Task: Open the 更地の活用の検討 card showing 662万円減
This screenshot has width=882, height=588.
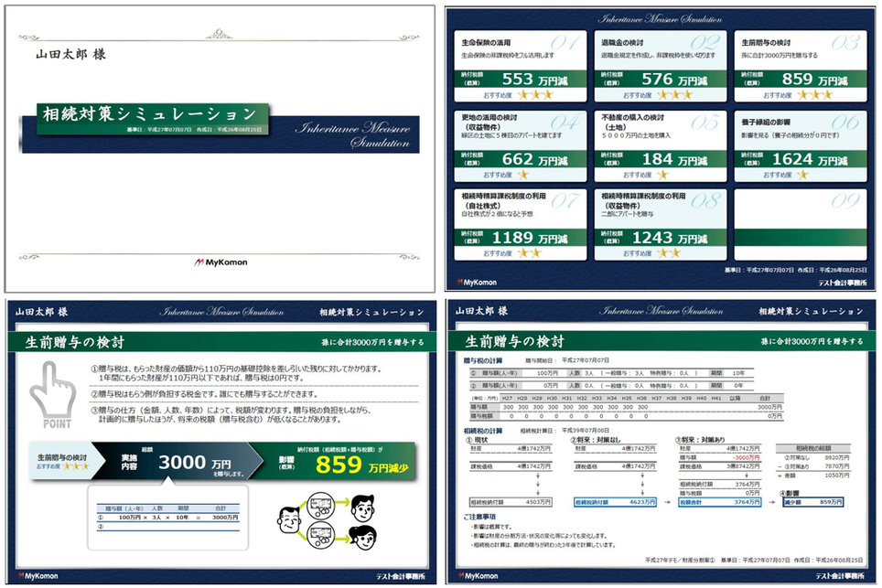Action: pos(519,146)
